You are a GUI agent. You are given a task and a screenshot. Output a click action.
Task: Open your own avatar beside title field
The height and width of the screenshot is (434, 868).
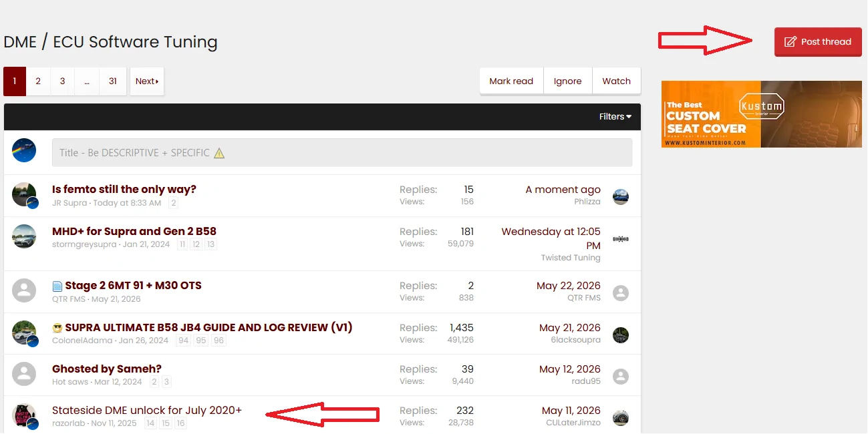(24, 151)
